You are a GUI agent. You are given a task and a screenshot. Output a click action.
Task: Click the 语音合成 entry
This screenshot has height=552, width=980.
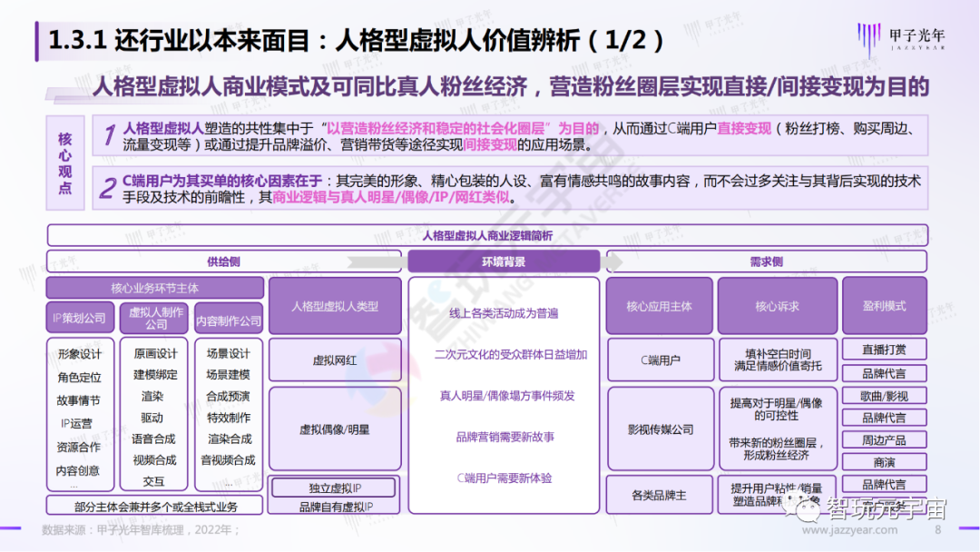pos(154,439)
